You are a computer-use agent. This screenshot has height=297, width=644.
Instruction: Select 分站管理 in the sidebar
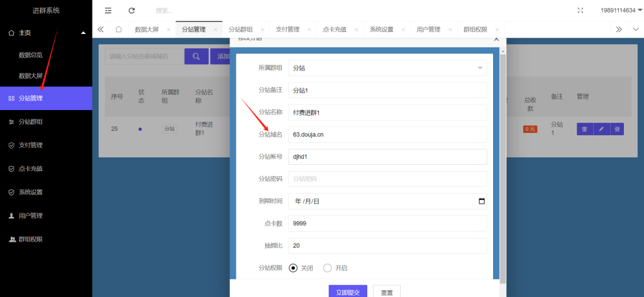tap(46, 98)
